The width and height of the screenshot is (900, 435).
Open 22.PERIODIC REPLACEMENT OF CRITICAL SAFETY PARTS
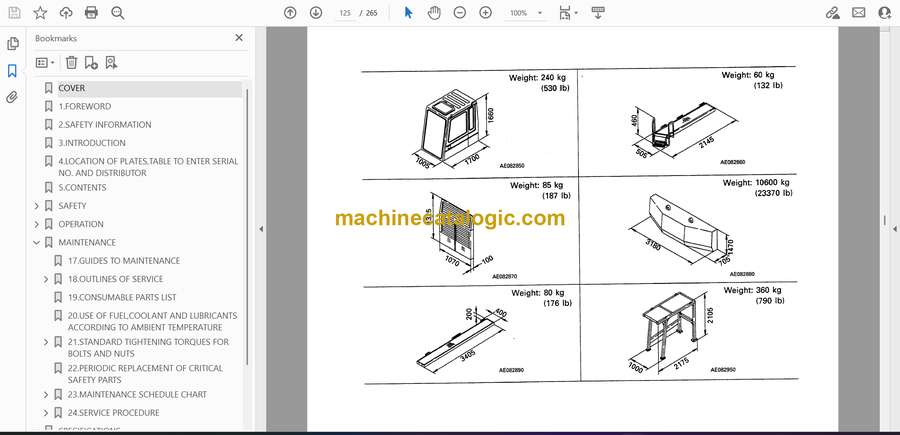(x=145, y=374)
